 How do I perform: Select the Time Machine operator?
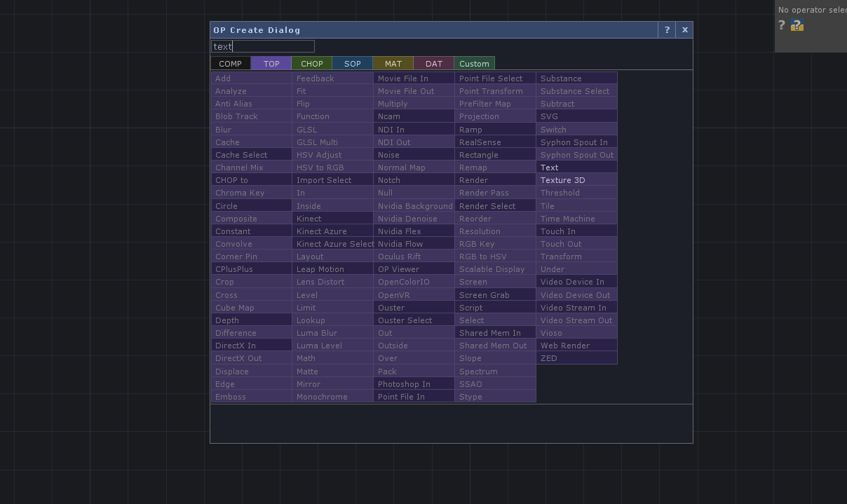[577, 219]
